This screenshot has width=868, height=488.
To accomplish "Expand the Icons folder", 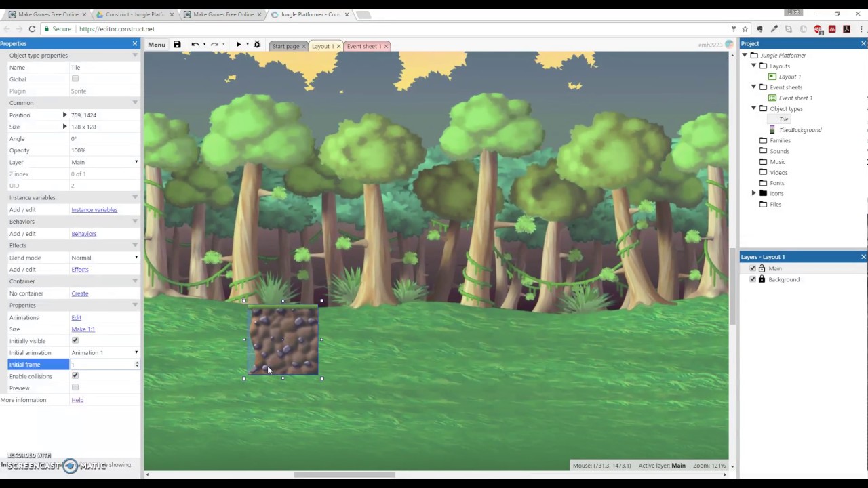I will [x=753, y=193].
